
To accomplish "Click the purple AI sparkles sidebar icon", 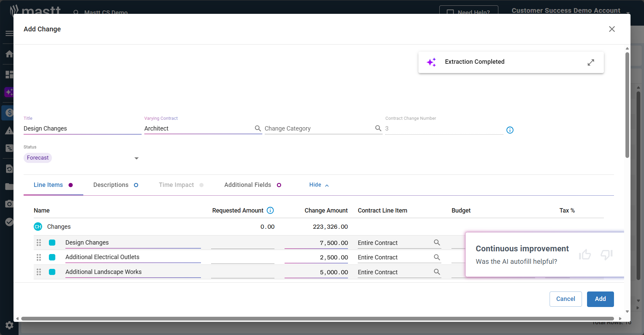I will pyautogui.click(x=9, y=92).
